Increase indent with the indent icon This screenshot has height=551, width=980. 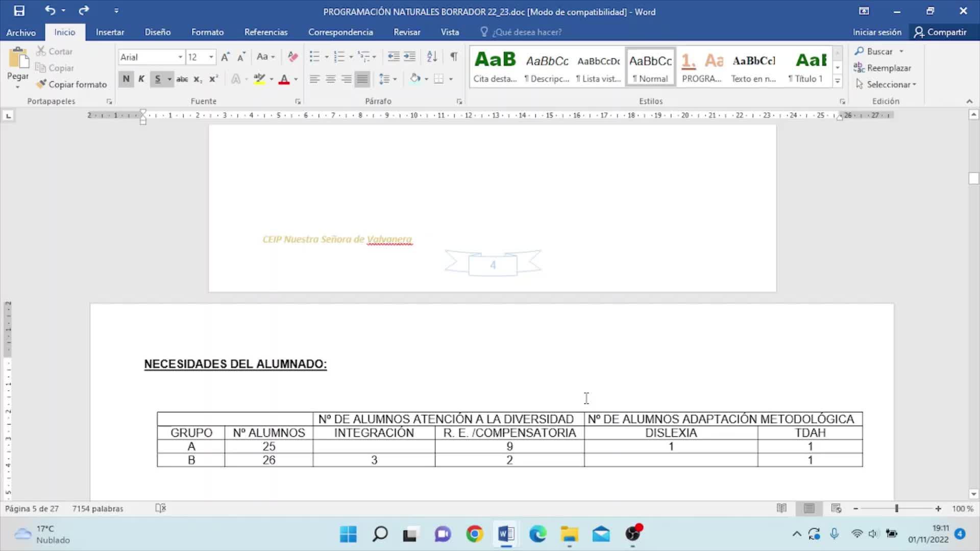point(410,57)
